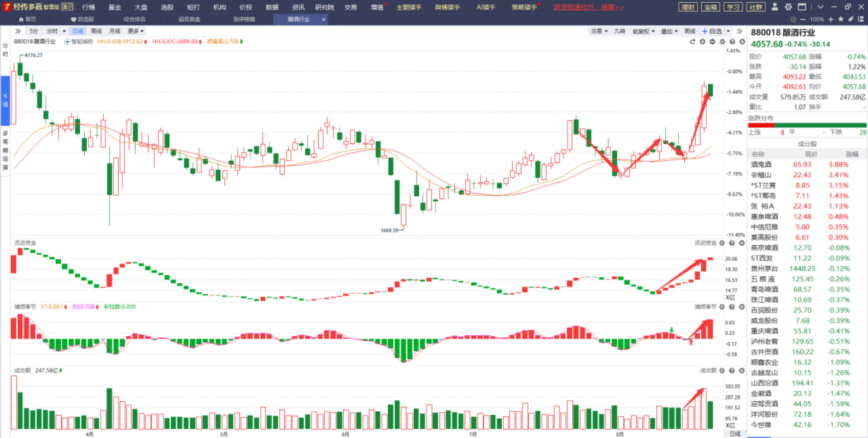Image resolution: width=868 pixels, height=438 pixels.
Task: Close the 酿酒行业 tab
Action: click(x=324, y=19)
